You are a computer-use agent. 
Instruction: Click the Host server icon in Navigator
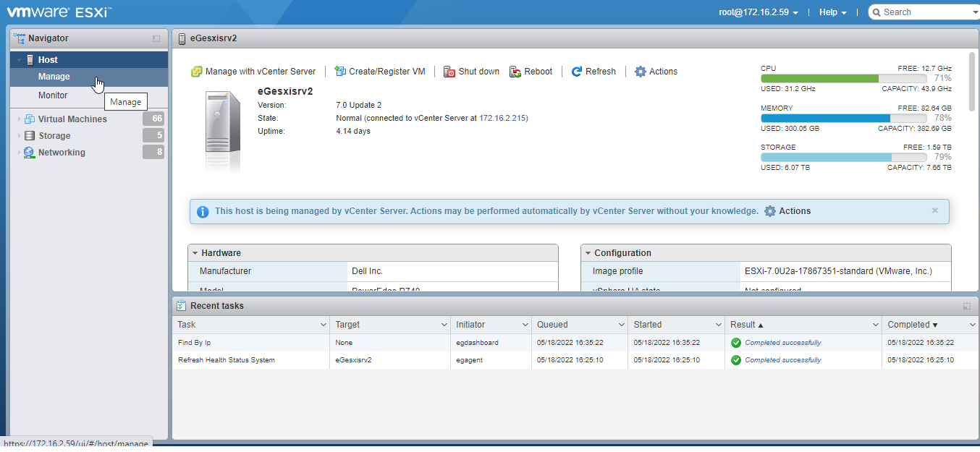(x=30, y=60)
